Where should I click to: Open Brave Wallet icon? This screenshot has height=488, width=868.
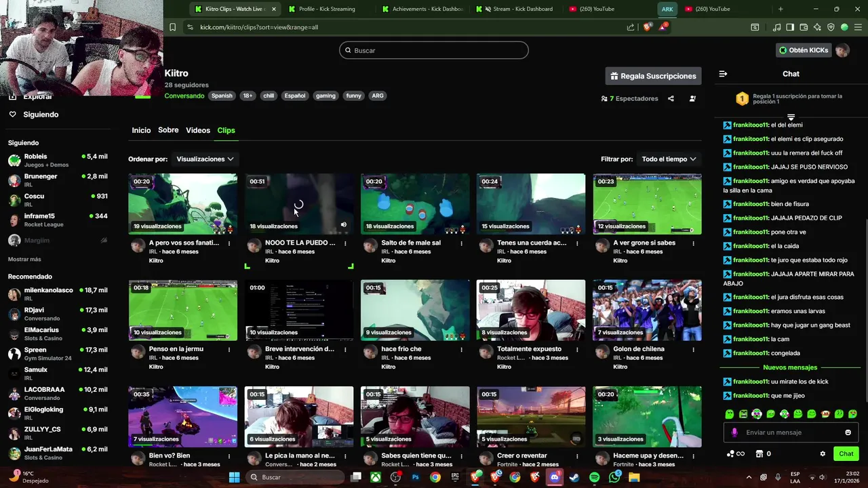pos(804,27)
